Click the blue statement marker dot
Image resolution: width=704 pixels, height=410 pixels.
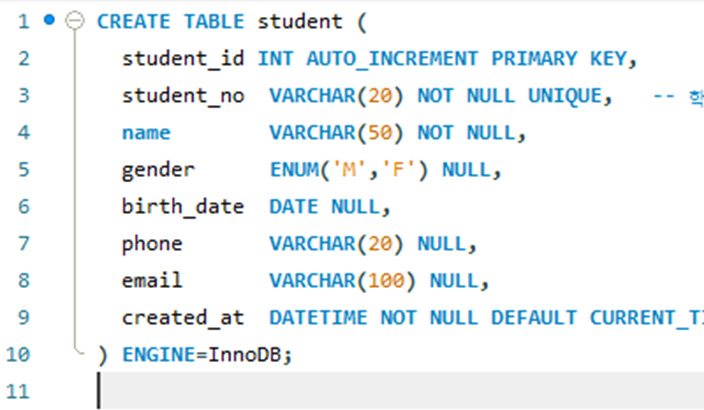coord(49,20)
